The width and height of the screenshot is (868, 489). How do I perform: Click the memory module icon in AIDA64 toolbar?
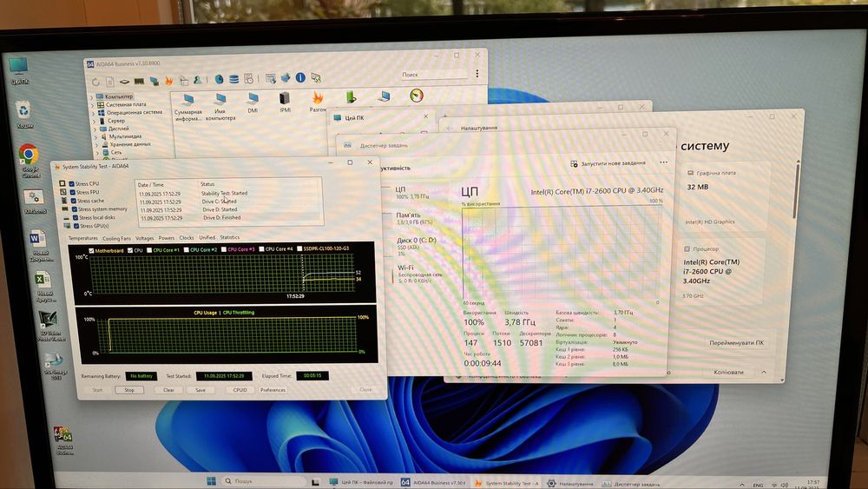[139, 82]
